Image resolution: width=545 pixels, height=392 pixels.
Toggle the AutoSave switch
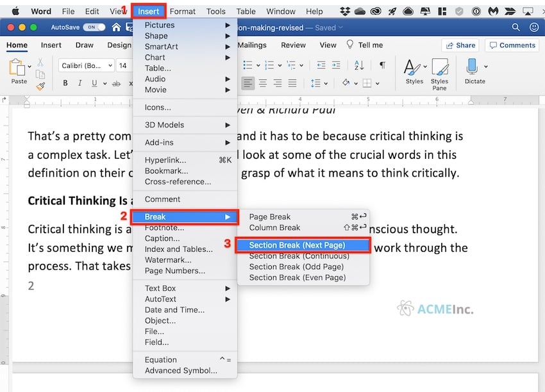pyautogui.click(x=94, y=27)
